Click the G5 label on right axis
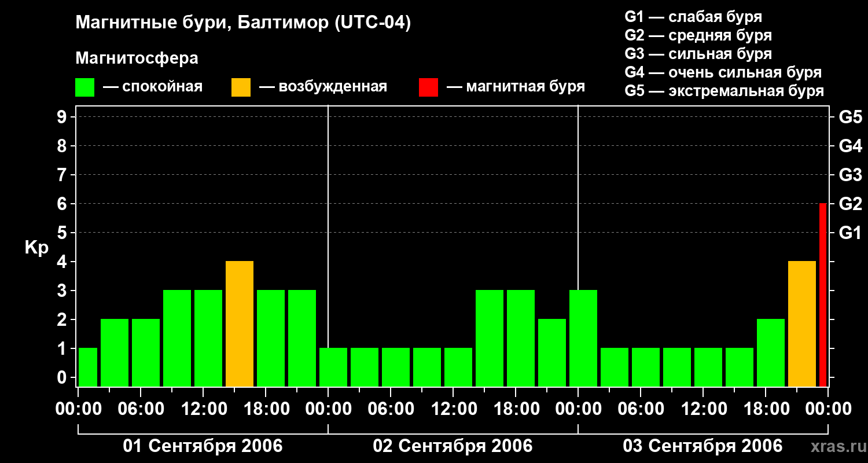 (x=850, y=117)
